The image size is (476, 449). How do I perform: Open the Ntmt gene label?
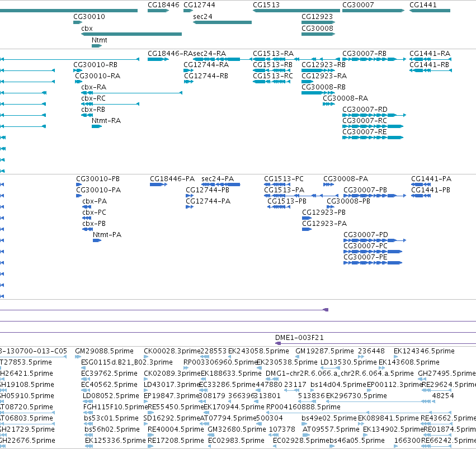coord(99,40)
